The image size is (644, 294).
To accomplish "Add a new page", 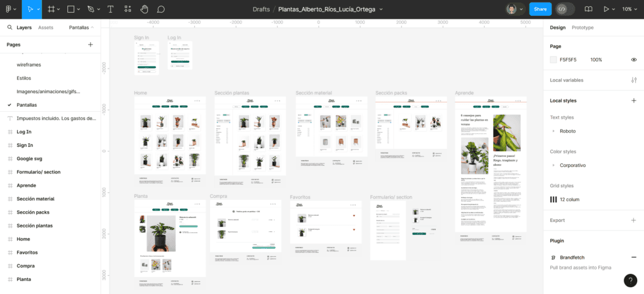I will pos(91,44).
